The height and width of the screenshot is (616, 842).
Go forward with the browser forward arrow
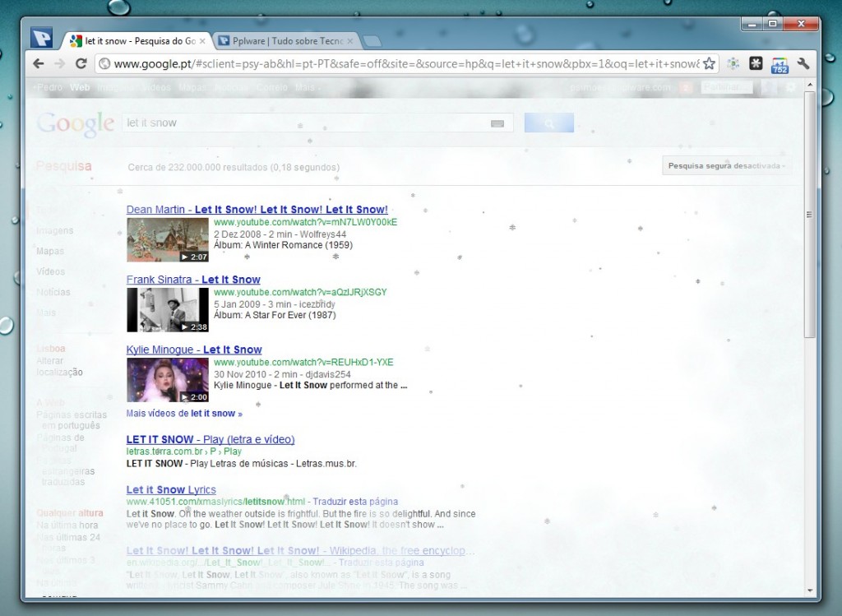[x=59, y=64]
